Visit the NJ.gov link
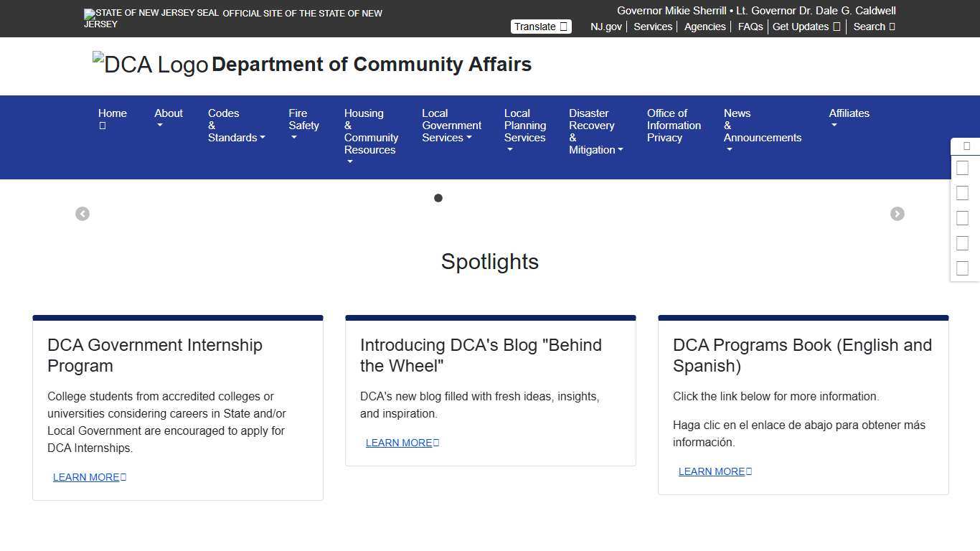Screen dimensions: 980x551 click(x=605, y=27)
